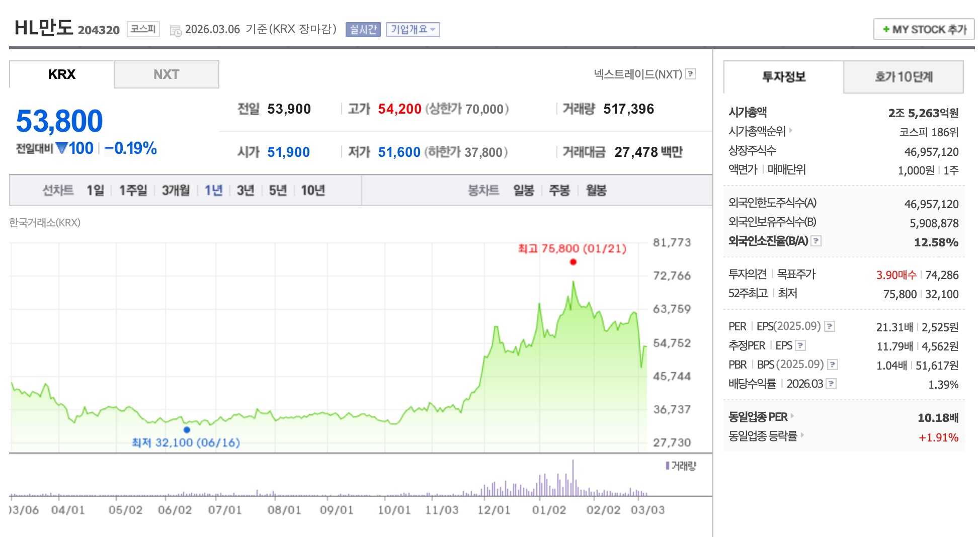Click the arrow next to 동일업종 PER
Viewport: 980px width, 537px height.
coord(792,416)
